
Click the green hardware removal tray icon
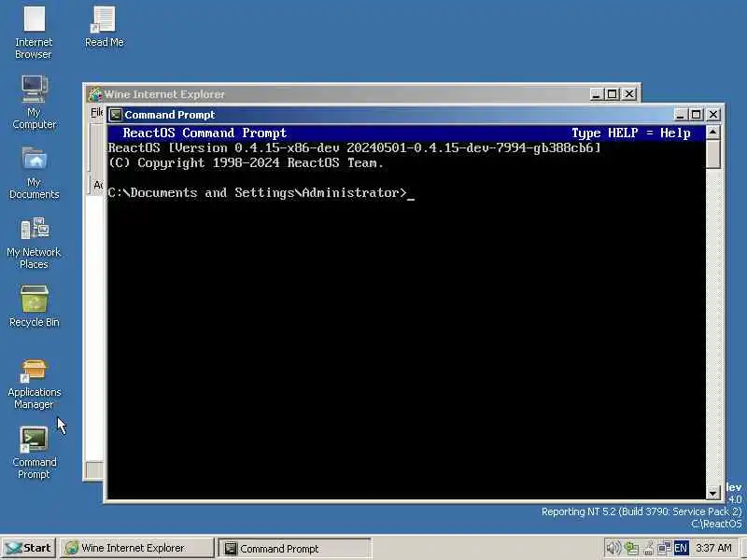click(631, 548)
